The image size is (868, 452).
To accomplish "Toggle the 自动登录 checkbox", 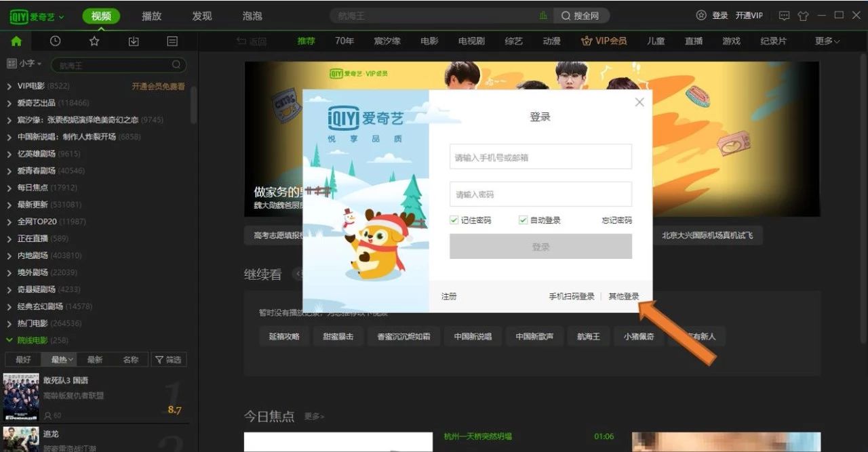I will tap(523, 220).
